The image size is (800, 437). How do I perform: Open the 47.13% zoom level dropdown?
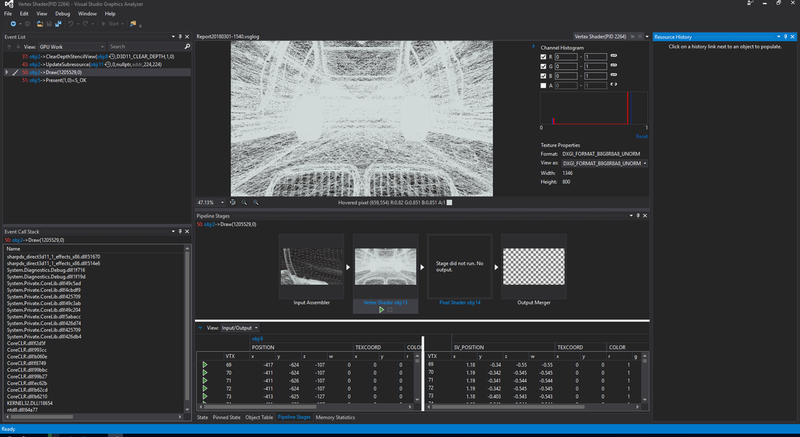point(211,202)
